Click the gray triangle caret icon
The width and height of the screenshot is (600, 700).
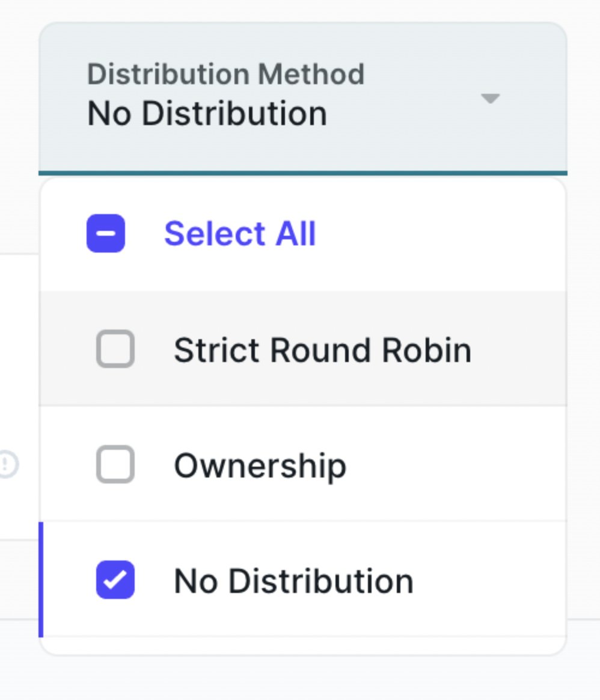491,98
